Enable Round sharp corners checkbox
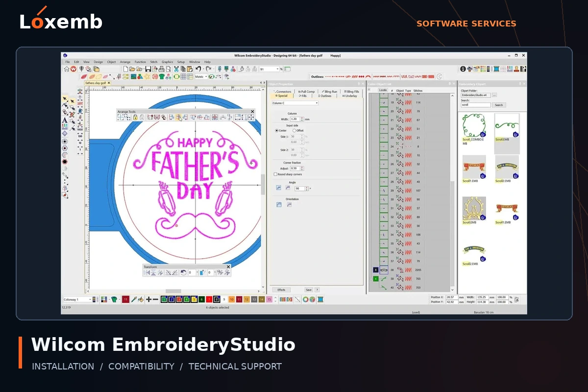The image size is (588, 392). tap(275, 174)
